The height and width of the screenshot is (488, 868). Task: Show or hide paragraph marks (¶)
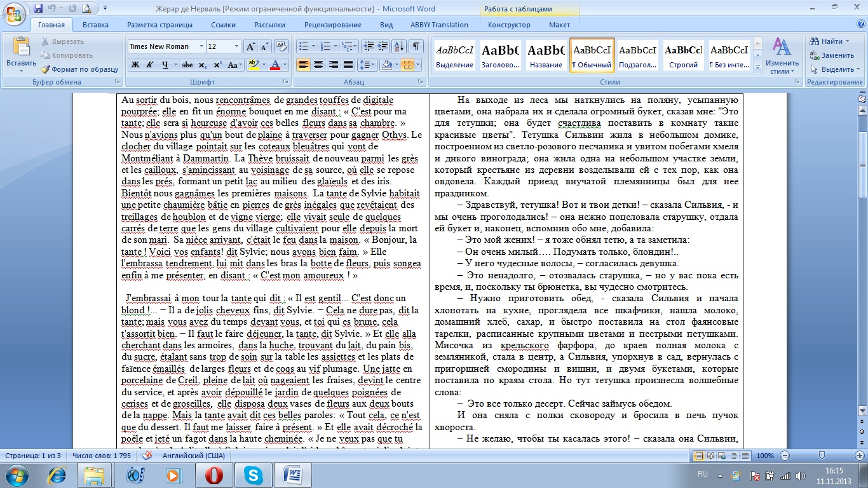(416, 46)
